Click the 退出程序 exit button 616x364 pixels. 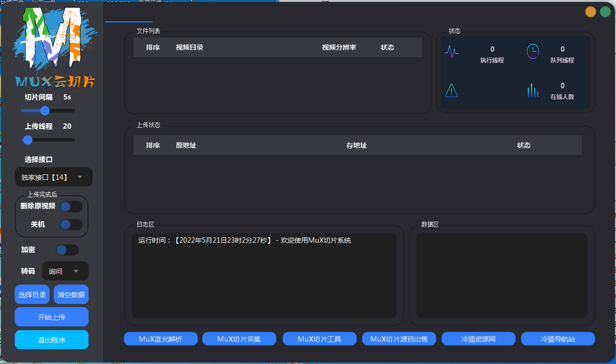pos(52,340)
